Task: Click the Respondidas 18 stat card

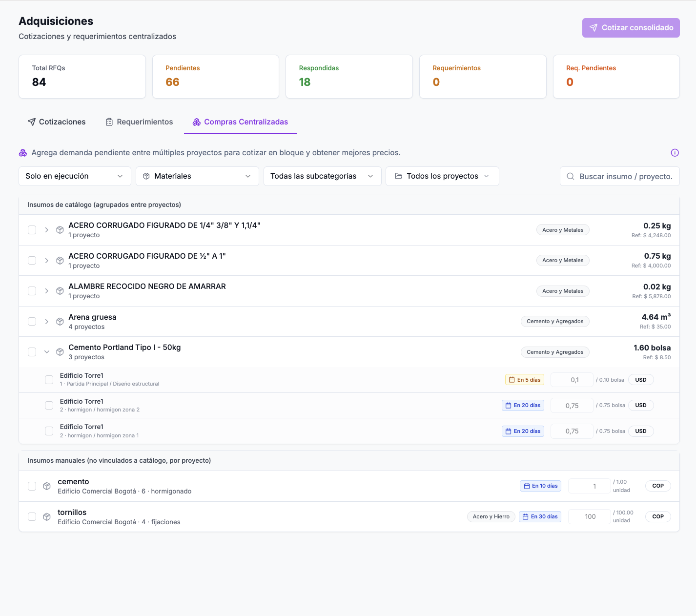Action: [349, 77]
